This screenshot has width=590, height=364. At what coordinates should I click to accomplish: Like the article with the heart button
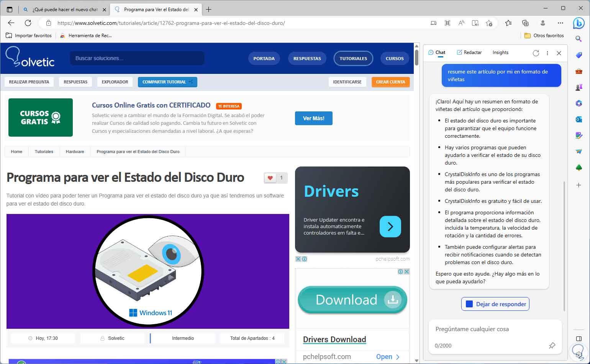(270, 178)
